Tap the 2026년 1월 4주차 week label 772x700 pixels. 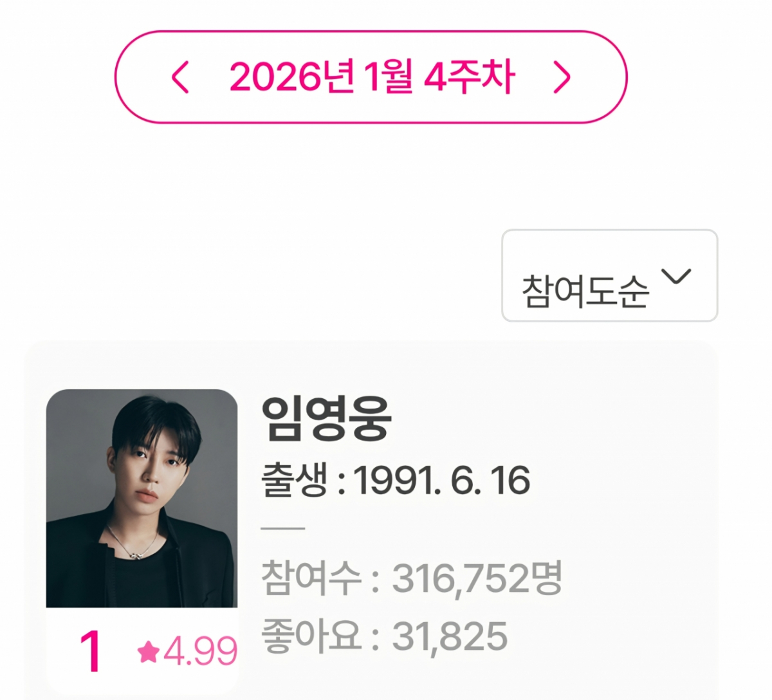coord(371,77)
